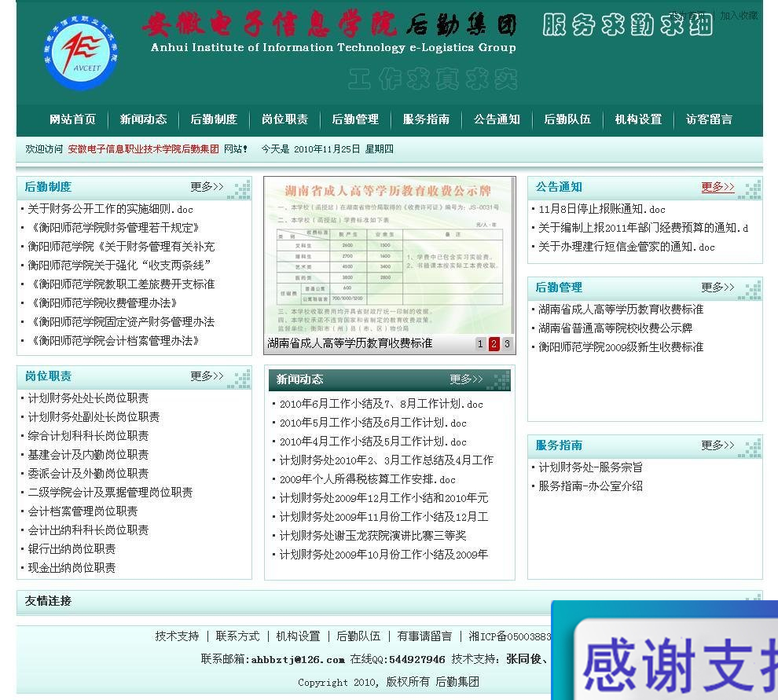Image resolution: width=778 pixels, height=700 pixels.
Task: Select slideshow page 2 button
Action: (x=494, y=344)
